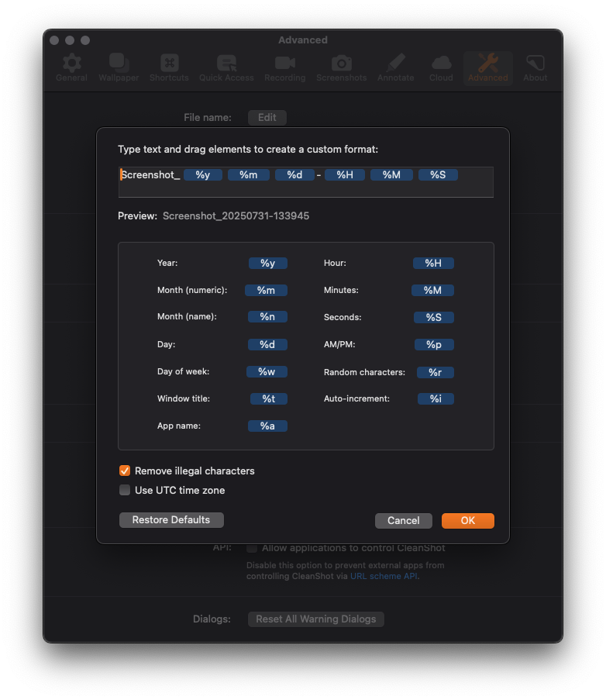
Task: Click Restore Defaults button
Action: 171,520
